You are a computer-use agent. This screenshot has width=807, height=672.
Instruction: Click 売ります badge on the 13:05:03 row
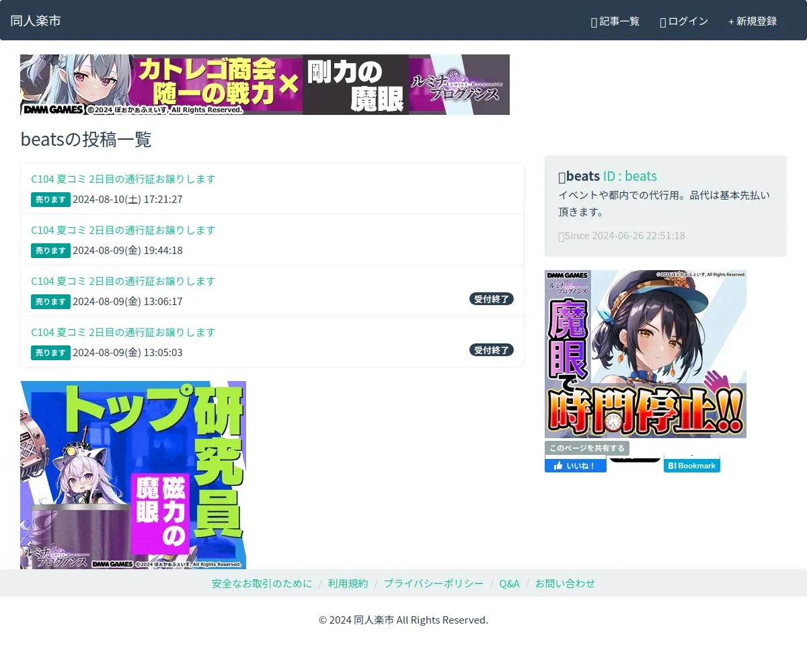click(50, 353)
